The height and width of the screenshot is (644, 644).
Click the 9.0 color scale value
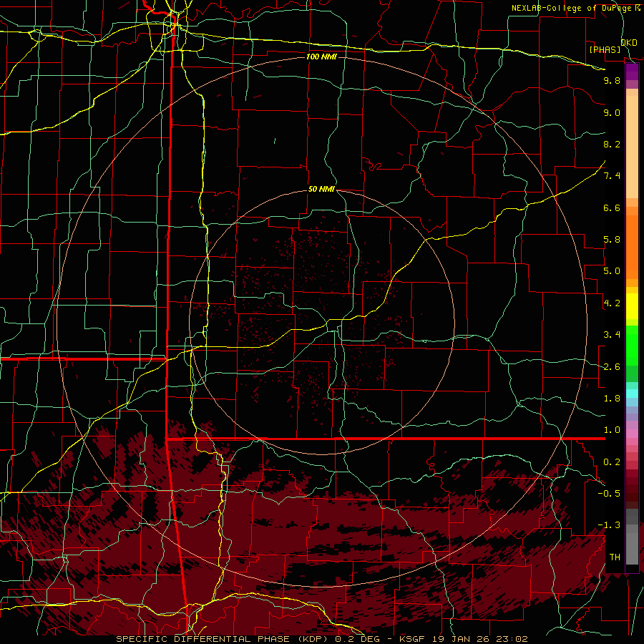pyautogui.click(x=612, y=112)
